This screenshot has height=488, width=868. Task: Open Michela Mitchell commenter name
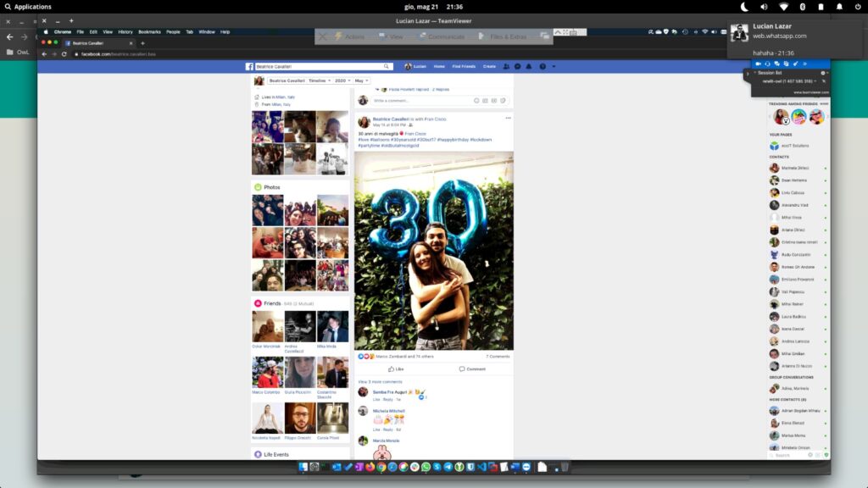[x=388, y=411]
